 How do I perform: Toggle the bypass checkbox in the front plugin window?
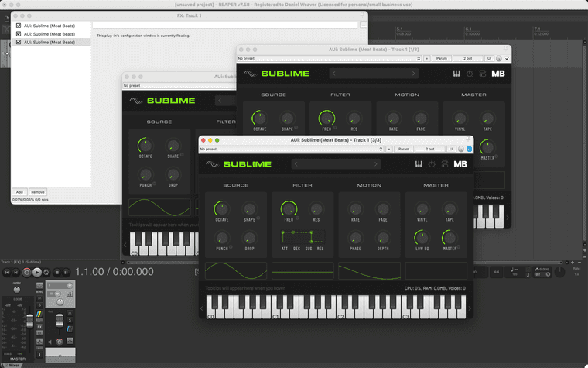470,149
